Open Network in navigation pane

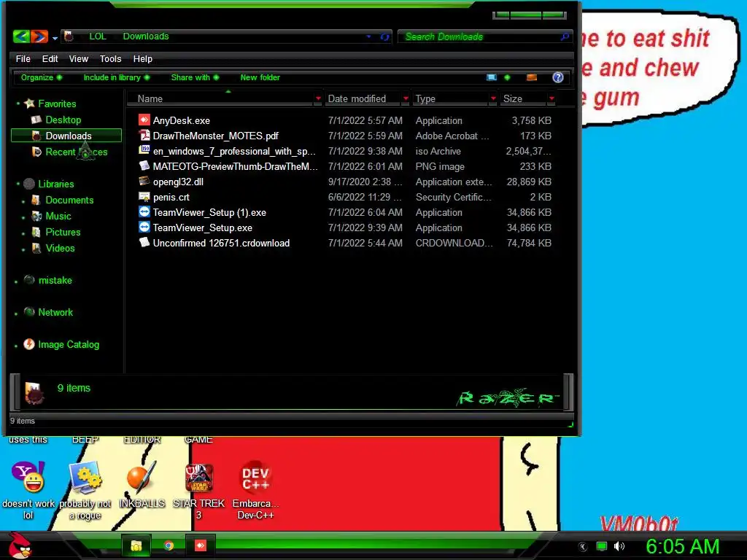pyautogui.click(x=55, y=312)
